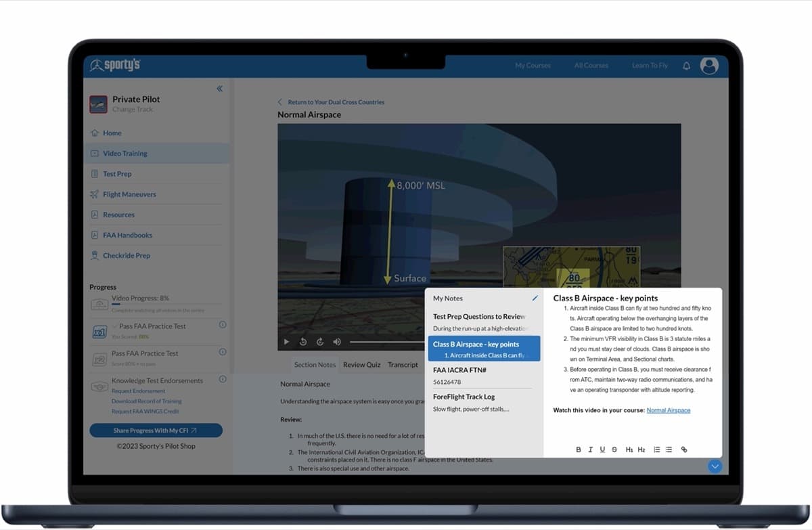Open Resources in sidebar
This screenshot has height=530, width=812.
(118, 215)
